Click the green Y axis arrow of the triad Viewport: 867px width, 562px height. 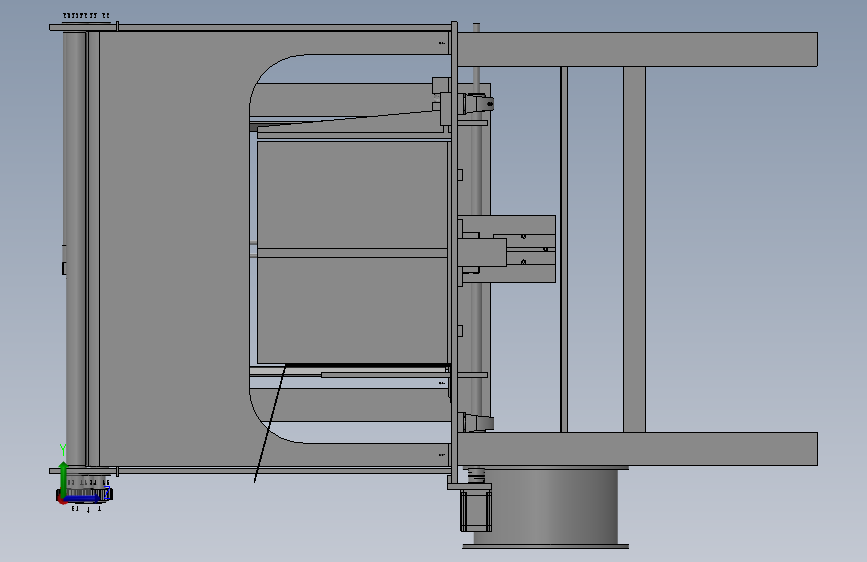(x=63, y=479)
